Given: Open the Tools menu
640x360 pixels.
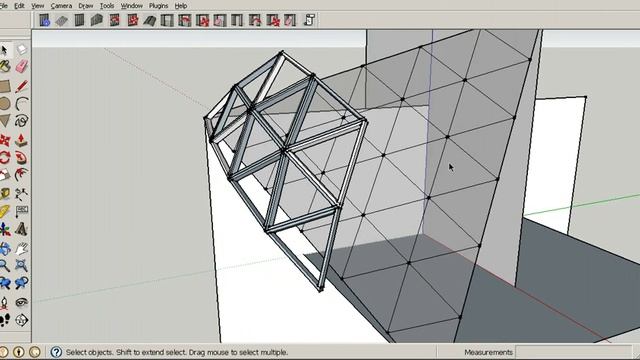Looking at the screenshot, I should 107,6.
